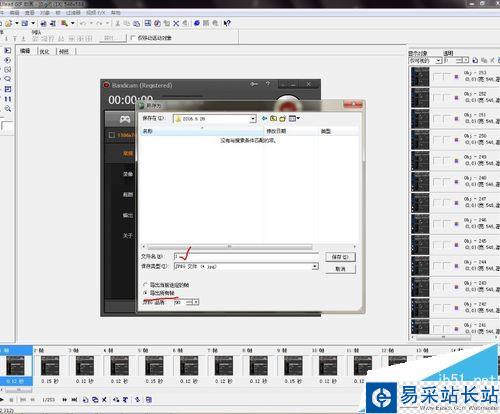Jump to next frame with forward button
The width and height of the screenshot is (500, 414).
(64, 399)
